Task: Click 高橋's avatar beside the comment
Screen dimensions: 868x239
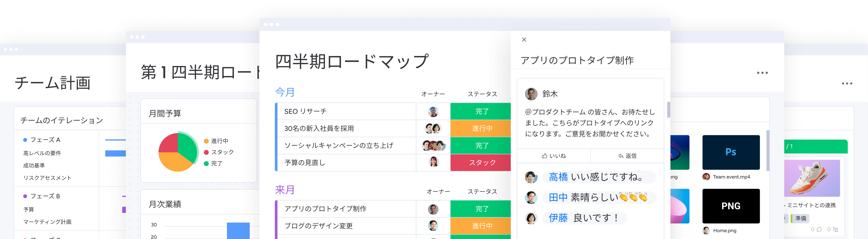Action: pyautogui.click(x=531, y=177)
